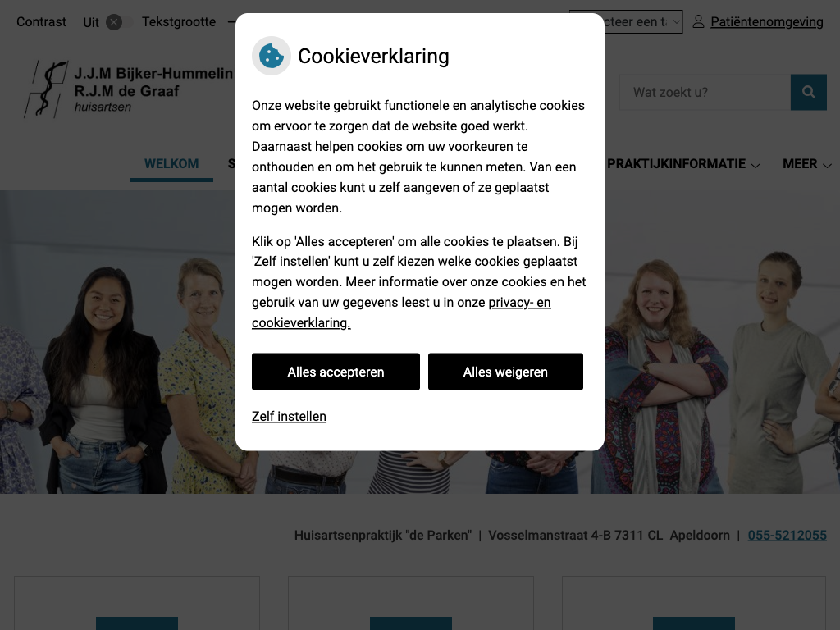Screen dimensions: 840x630
Task: Select the Welkom navigation tab
Action: pyautogui.click(x=171, y=164)
